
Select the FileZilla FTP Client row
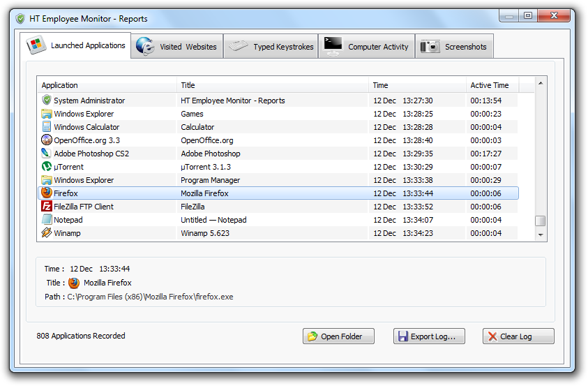pos(278,207)
